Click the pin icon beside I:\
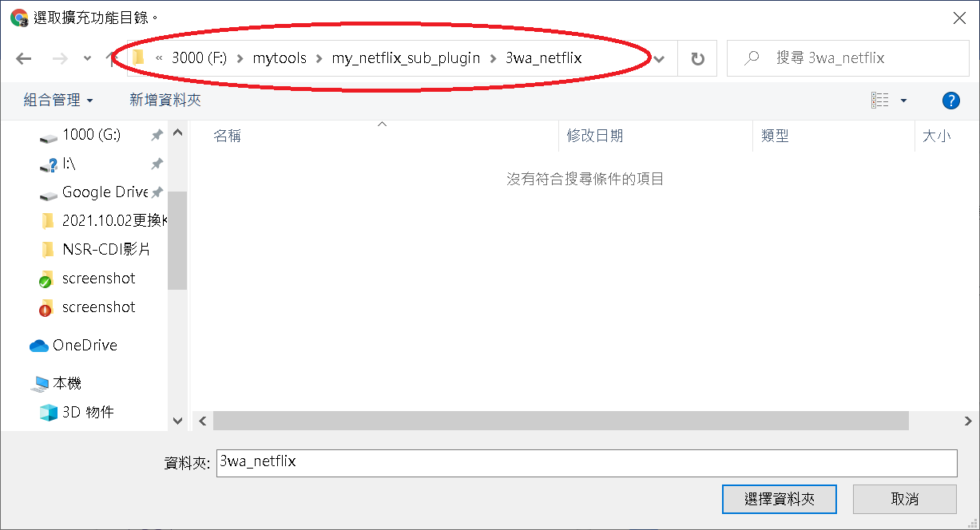This screenshot has height=530, width=980. [x=157, y=164]
